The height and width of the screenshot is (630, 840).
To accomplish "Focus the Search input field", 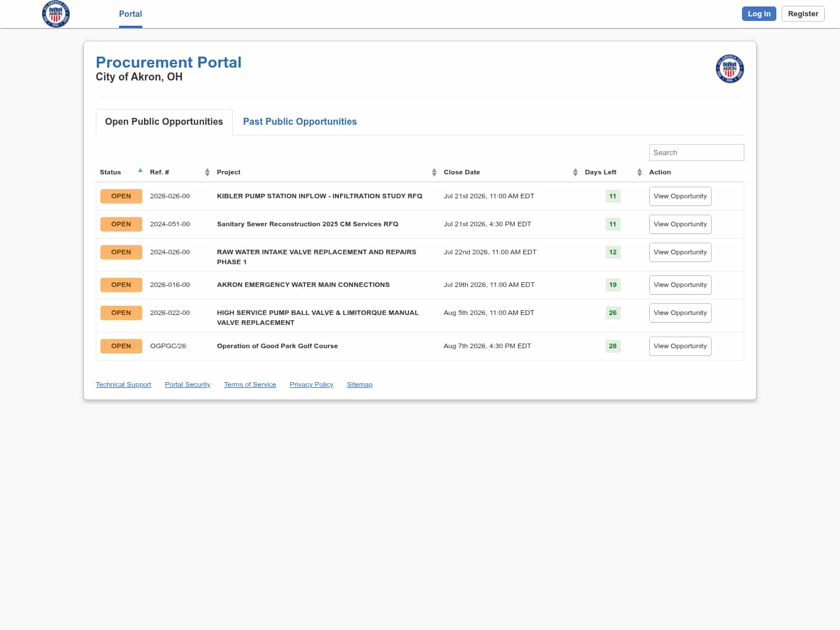I will [x=696, y=152].
